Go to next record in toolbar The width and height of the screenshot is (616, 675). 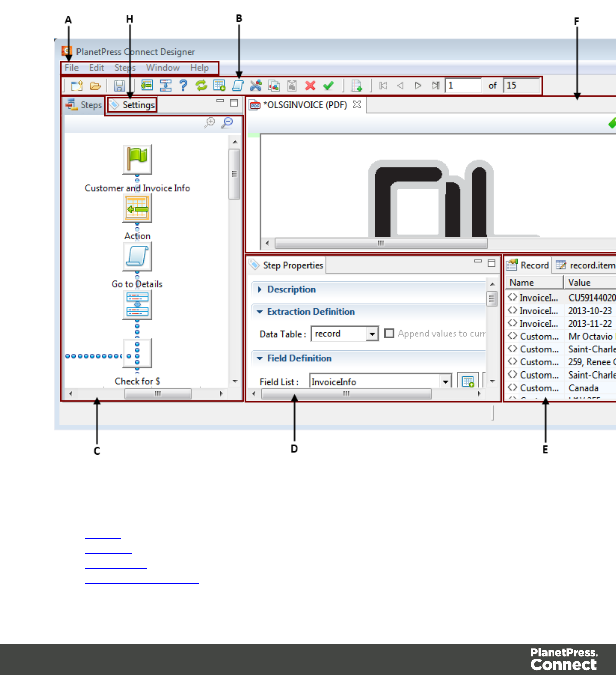click(418, 85)
